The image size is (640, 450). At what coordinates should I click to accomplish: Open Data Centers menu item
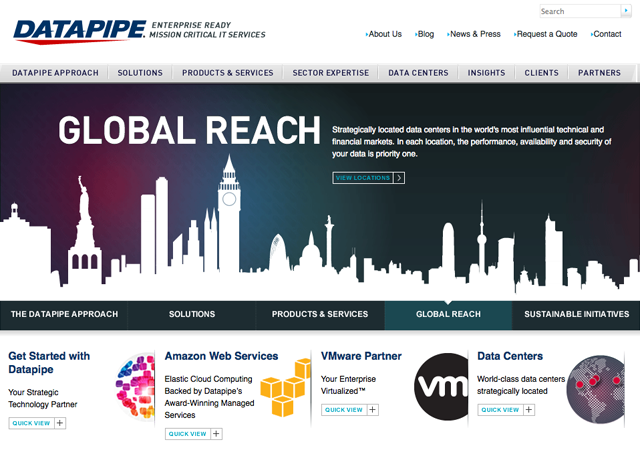418,73
